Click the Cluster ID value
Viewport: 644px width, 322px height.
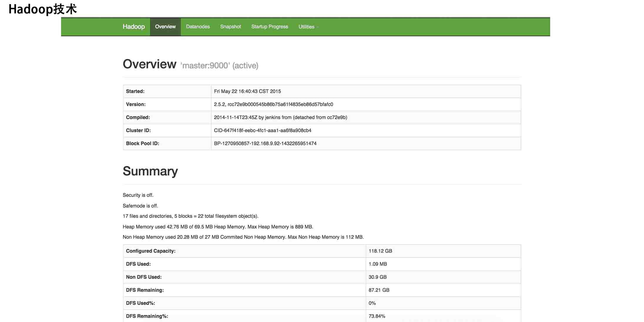262,130
